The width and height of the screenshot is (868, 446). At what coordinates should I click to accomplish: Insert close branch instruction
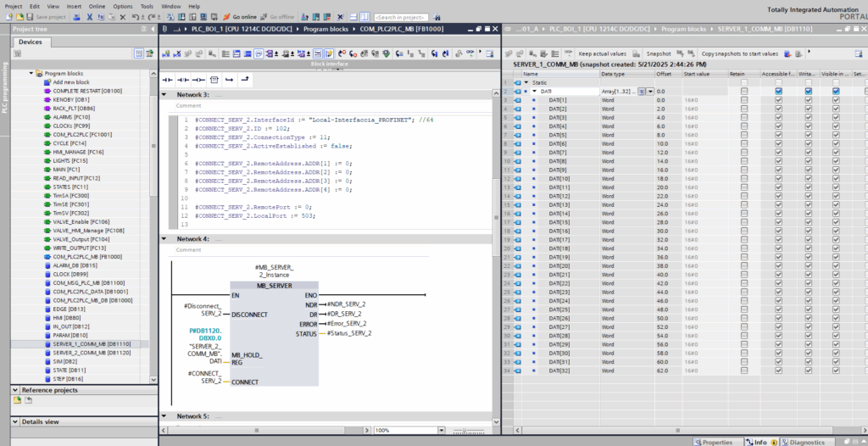(x=245, y=80)
